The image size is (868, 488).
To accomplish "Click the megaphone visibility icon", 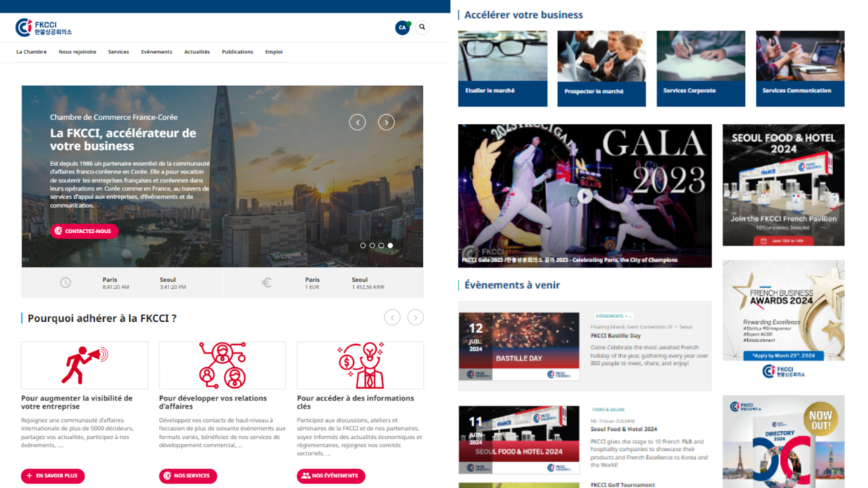I will [x=85, y=365].
